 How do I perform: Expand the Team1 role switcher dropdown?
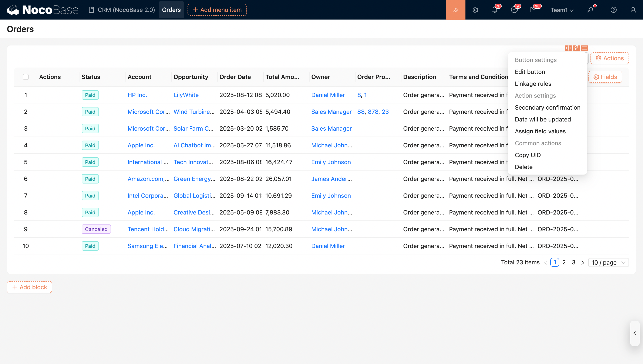[561, 10]
